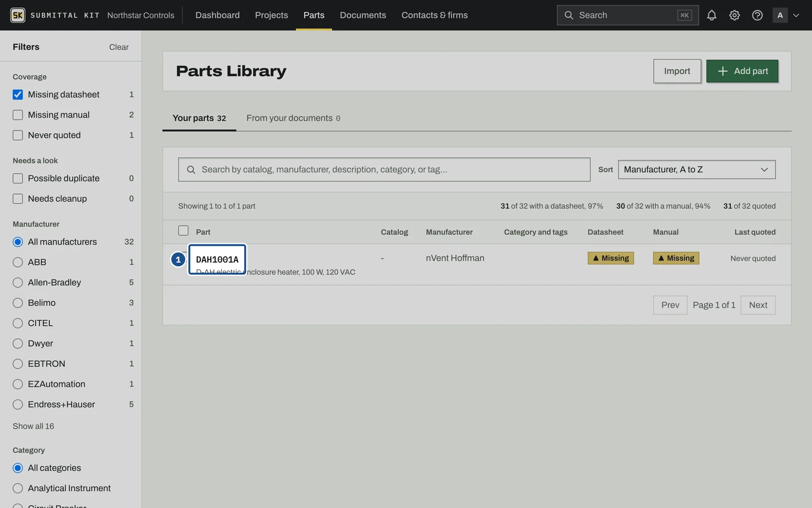Select the Analytical Instrument category
The width and height of the screenshot is (812, 508).
point(18,488)
